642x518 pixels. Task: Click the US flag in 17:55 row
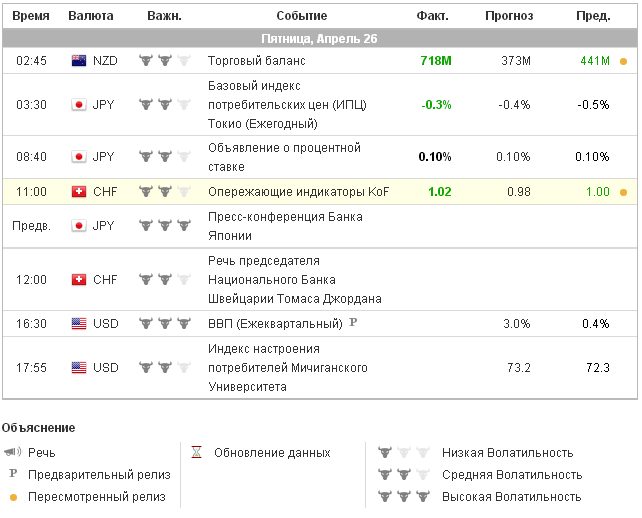79,368
